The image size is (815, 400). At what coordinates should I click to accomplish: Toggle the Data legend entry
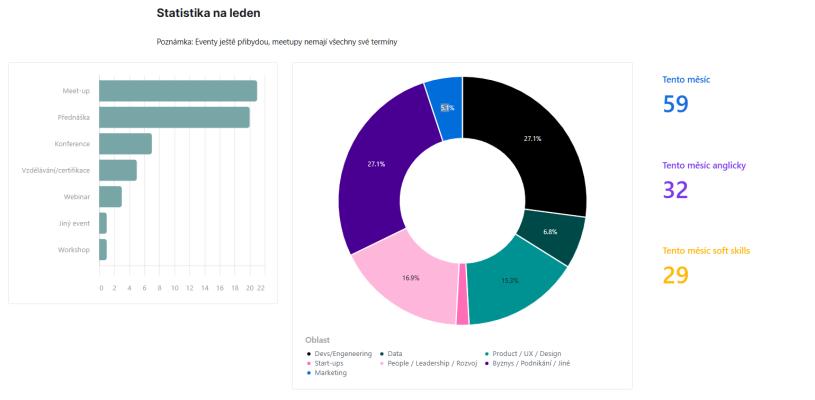(x=391, y=354)
